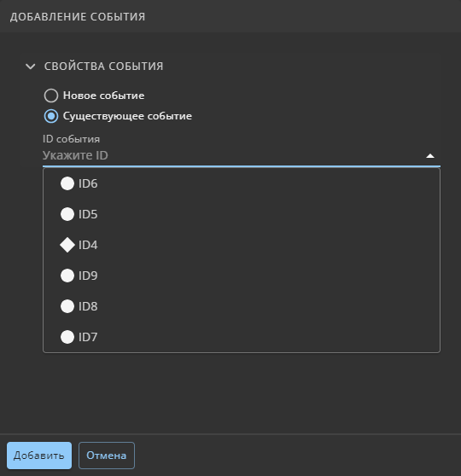
Task: Click the circle icon next to ID5
Action: 67,214
